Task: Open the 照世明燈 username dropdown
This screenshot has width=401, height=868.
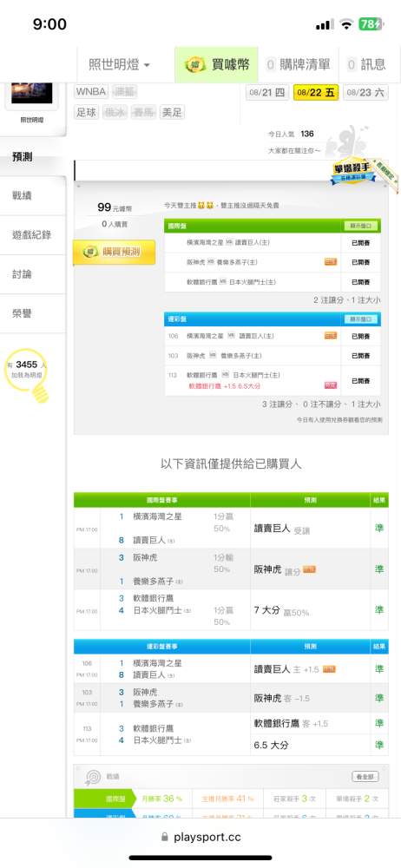Action: pos(120,65)
